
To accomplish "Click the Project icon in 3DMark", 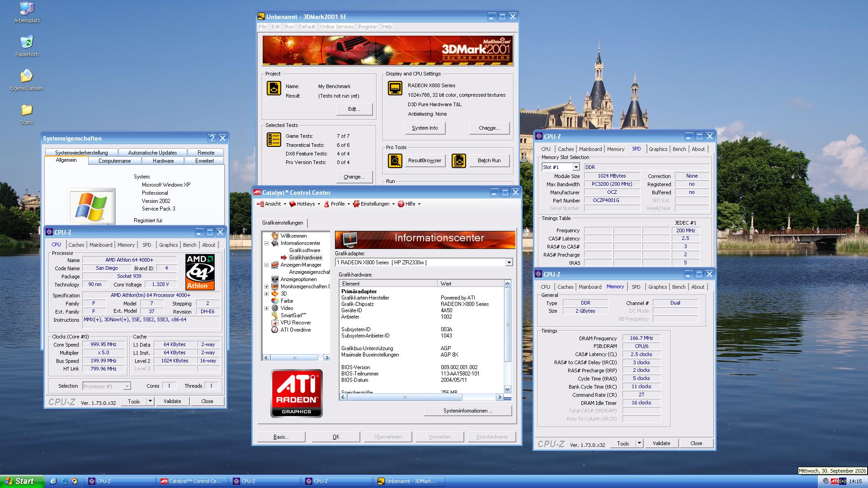I will click(x=274, y=88).
